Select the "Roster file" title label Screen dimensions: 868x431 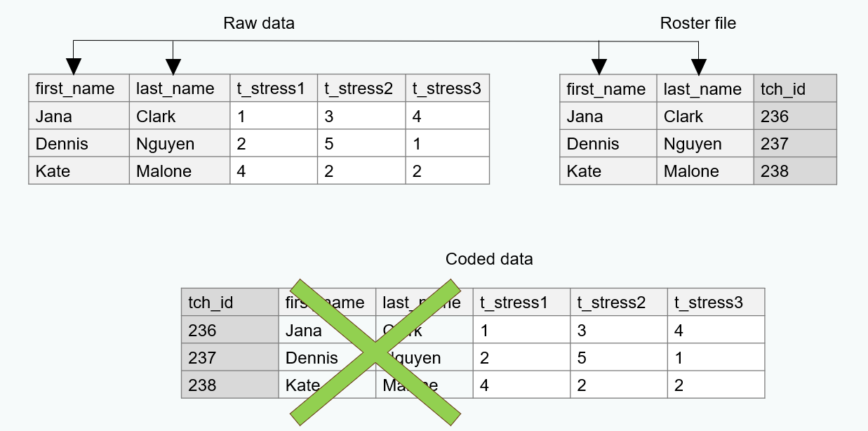point(698,23)
